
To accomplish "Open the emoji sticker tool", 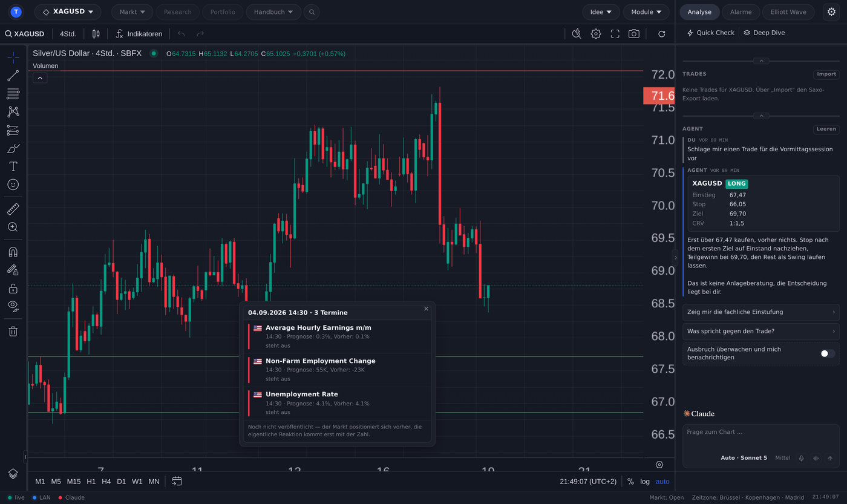I will coord(13,185).
